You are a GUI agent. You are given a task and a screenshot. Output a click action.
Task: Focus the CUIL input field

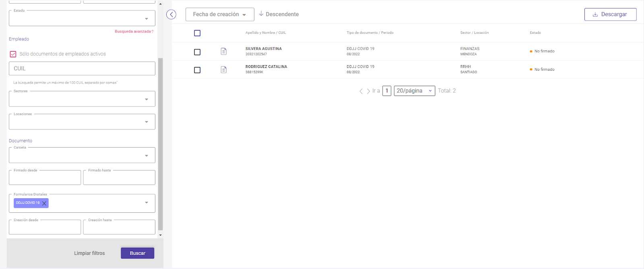point(82,68)
